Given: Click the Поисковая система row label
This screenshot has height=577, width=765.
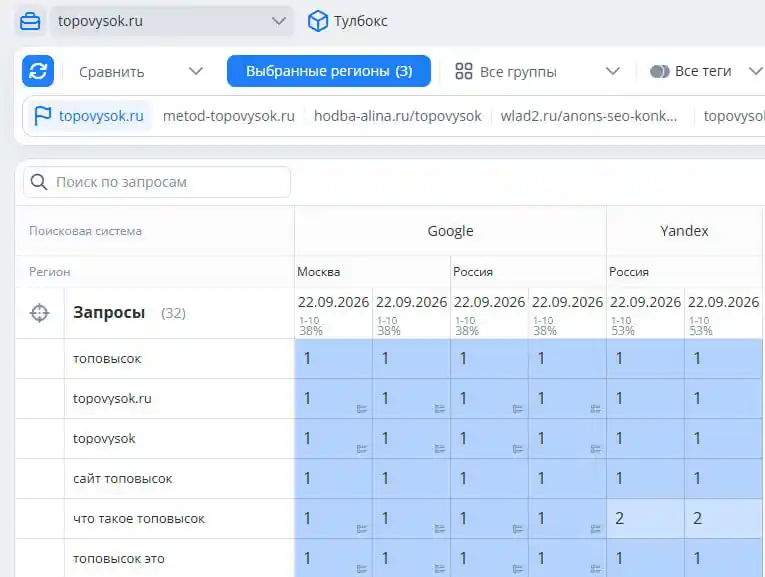Looking at the screenshot, I should pyautogui.click(x=85, y=231).
